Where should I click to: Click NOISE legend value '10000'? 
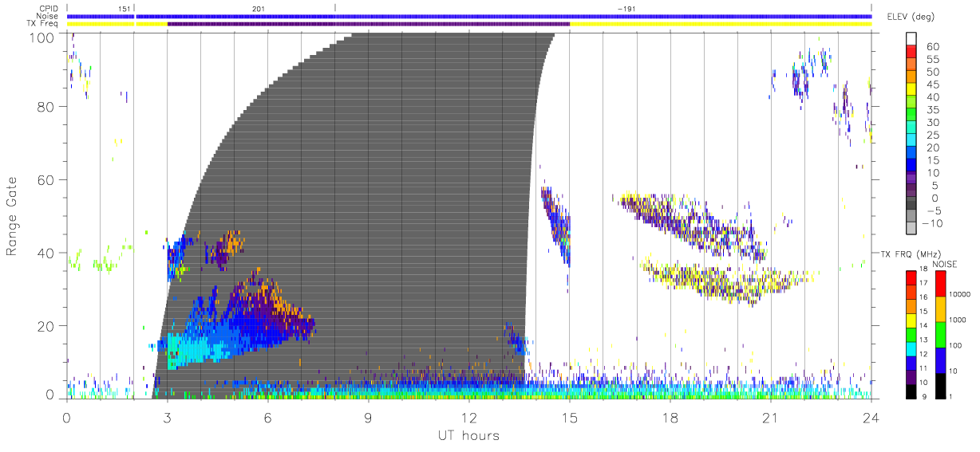pos(961,296)
